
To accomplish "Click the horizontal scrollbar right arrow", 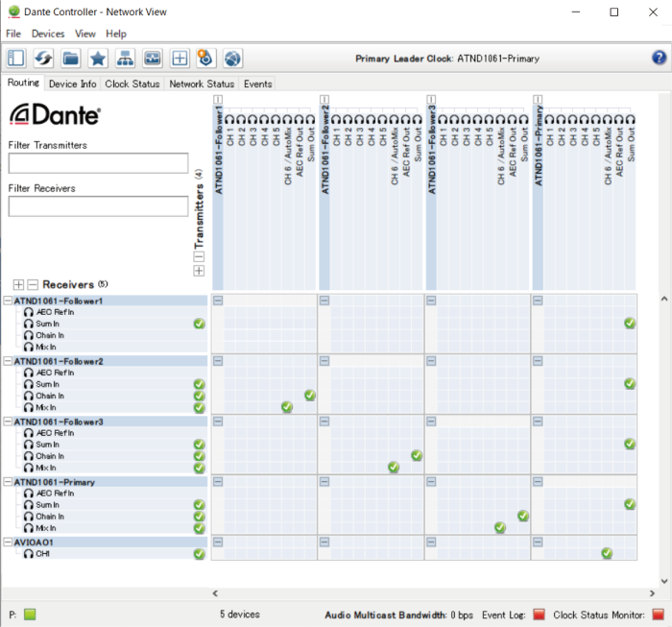I will (652, 593).
